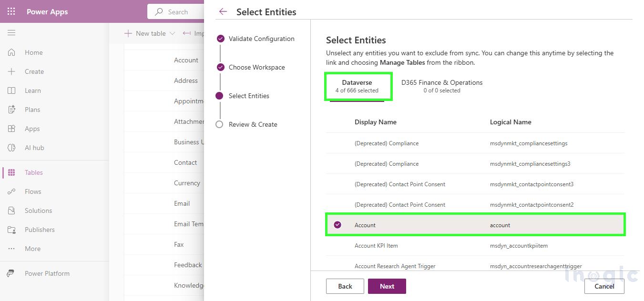Click the Review & Create step circle

[x=219, y=124]
